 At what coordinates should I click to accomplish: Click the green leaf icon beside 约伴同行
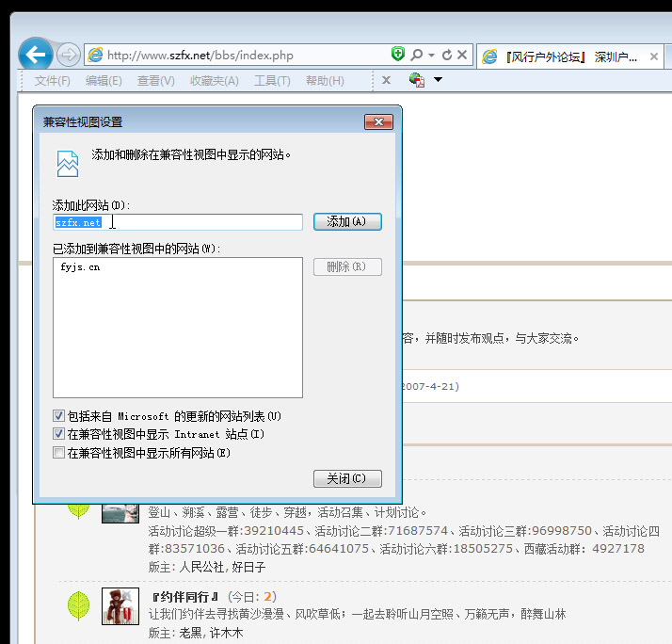tap(78, 605)
